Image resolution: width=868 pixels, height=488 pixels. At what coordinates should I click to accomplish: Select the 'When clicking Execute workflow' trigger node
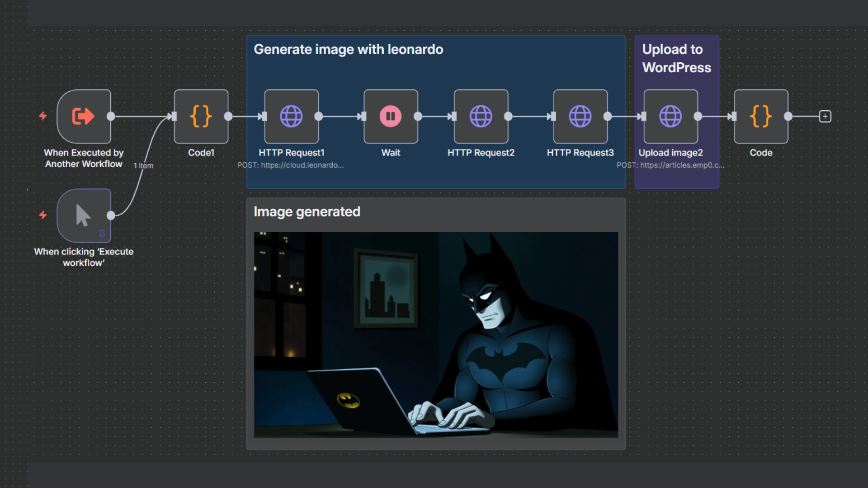84,216
